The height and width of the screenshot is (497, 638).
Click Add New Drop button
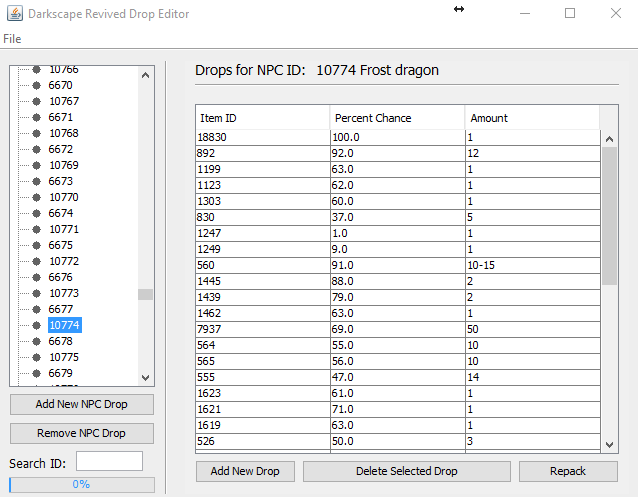pos(245,471)
